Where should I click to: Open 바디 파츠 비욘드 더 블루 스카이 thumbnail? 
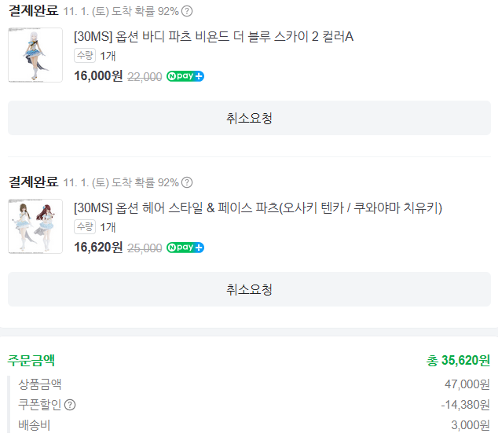[35, 55]
